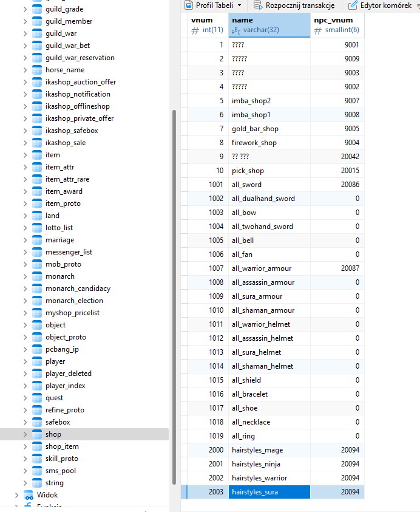Select cell gold_bar_shop
Image resolution: width=420 pixels, height=512 pixels.
[x=269, y=129]
